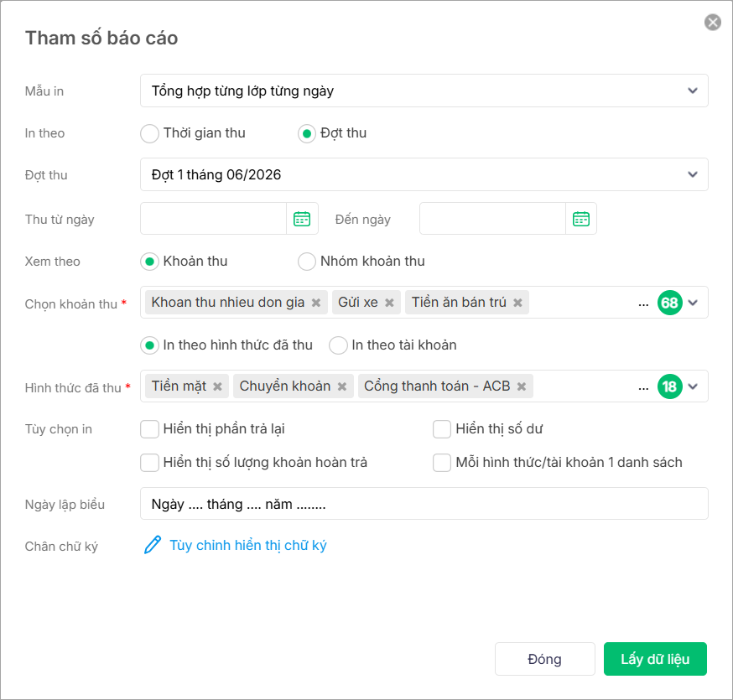Remove the Tiền ăn bán trú tag
The height and width of the screenshot is (700, 733).
pos(517,303)
